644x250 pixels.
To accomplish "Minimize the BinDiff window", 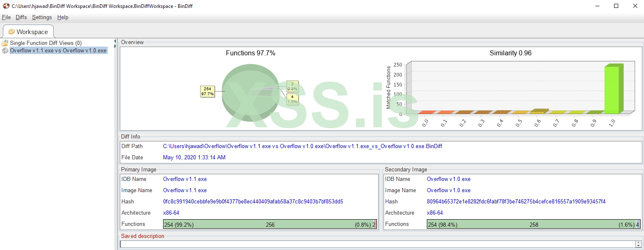I will point(597,6).
